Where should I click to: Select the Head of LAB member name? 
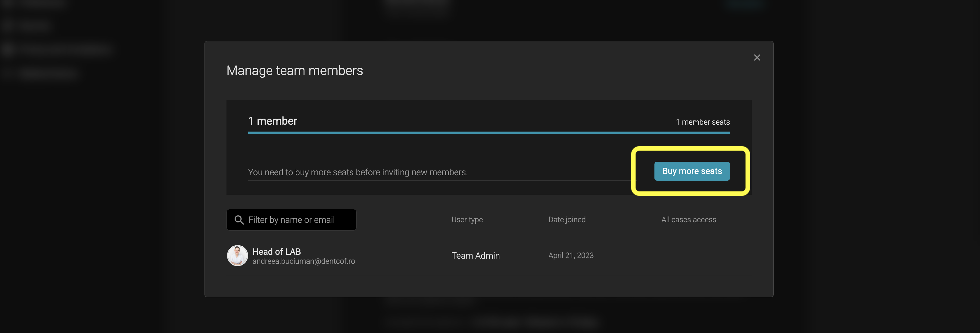[x=276, y=251]
